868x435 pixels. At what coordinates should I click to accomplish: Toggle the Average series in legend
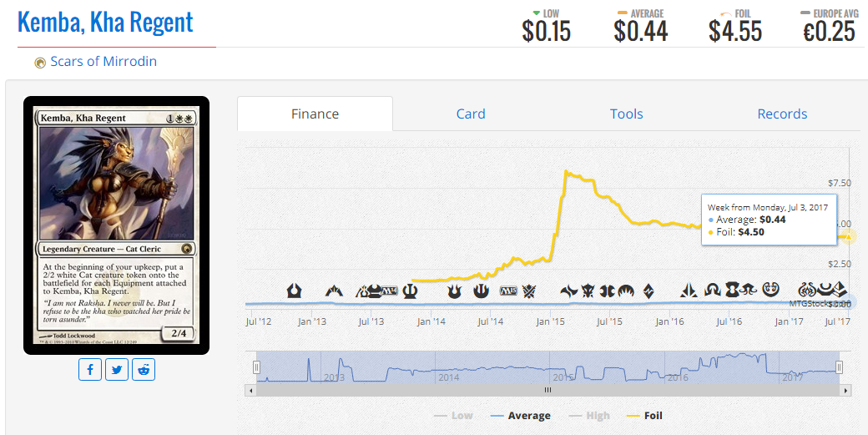click(x=521, y=416)
